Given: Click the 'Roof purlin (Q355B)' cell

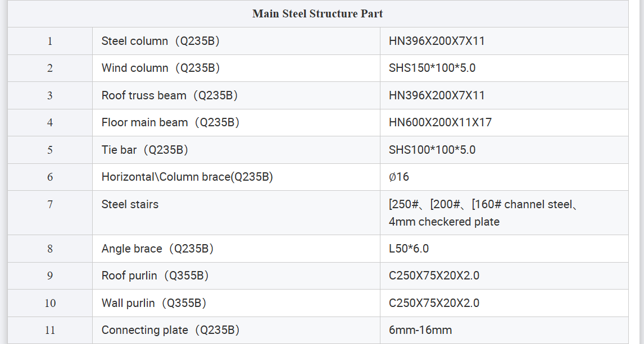Looking at the screenshot, I should click(x=155, y=276).
